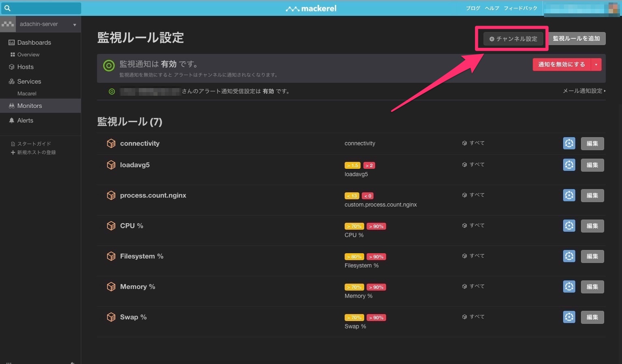The width and height of the screenshot is (622, 364).
Task: Open チャンネル設定 channel settings
Action: (x=513, y=39)
